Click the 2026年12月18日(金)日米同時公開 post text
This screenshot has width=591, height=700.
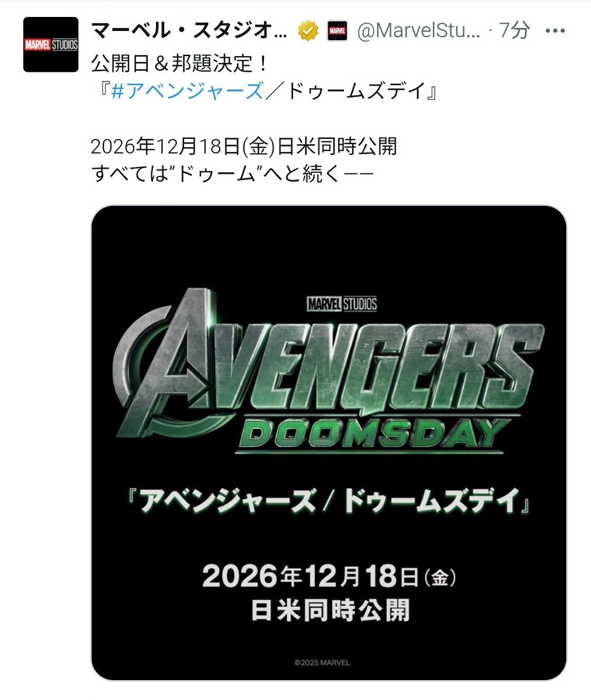point(244,147)
